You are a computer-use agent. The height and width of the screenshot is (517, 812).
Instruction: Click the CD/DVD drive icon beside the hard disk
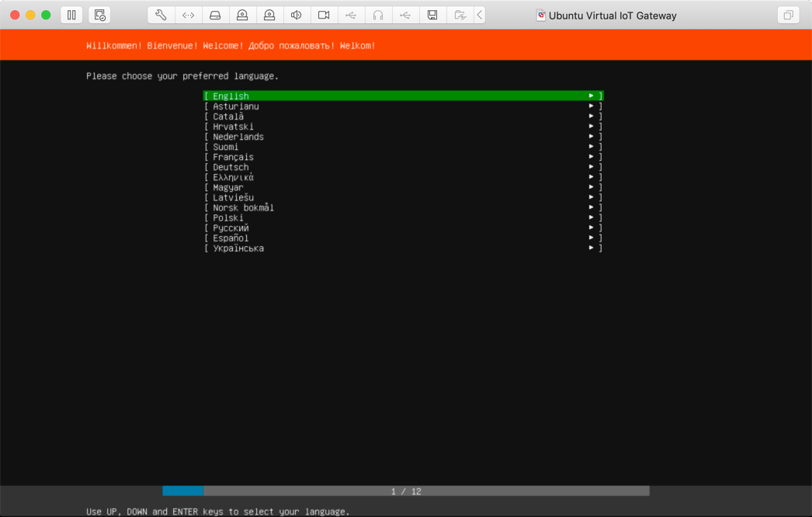(242, 15)
